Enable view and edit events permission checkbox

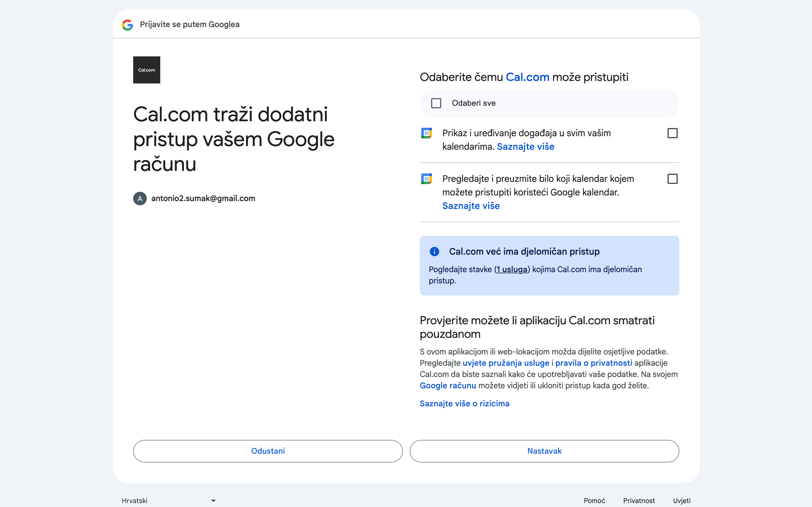pyautogui.click(x=672, y=133)
